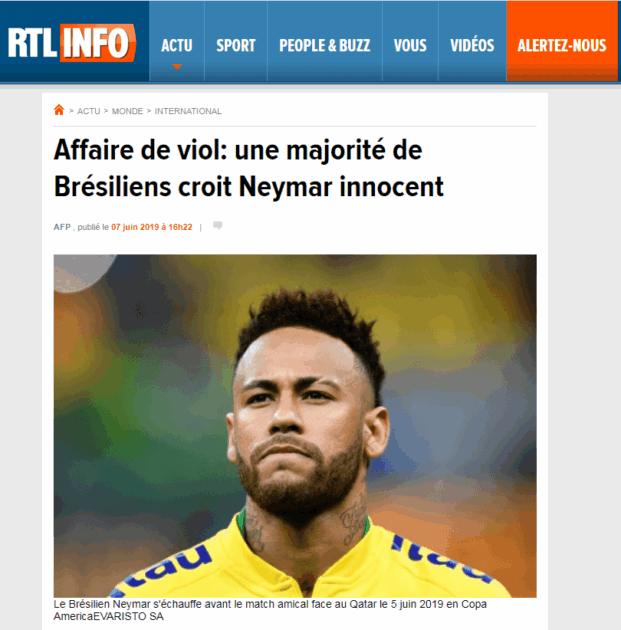
Task: Go to PEOPLE & BUZZ section
Action: (x=325, y=45)
